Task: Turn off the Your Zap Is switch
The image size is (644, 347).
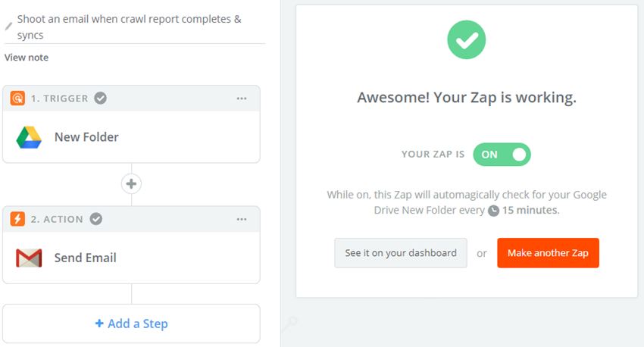Action: (502, 155)
